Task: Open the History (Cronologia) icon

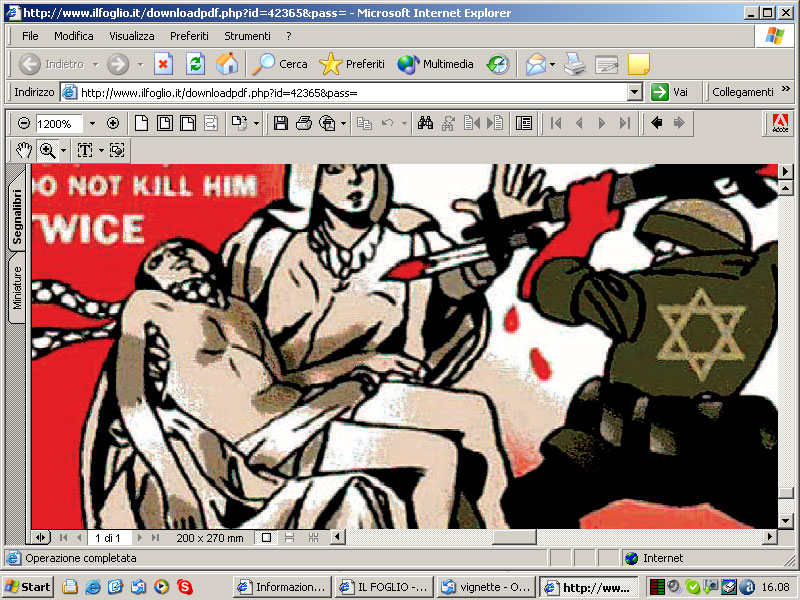Action: tap(498, 64)
